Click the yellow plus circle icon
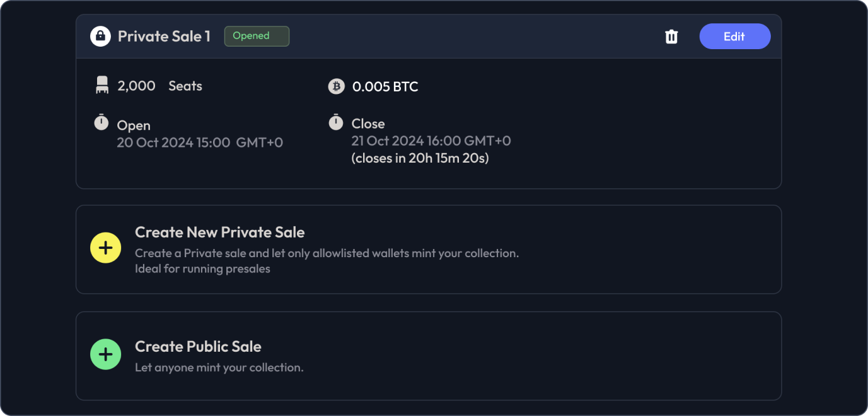The height and width of the screenshot is (416, 868). tap(106, 248)
